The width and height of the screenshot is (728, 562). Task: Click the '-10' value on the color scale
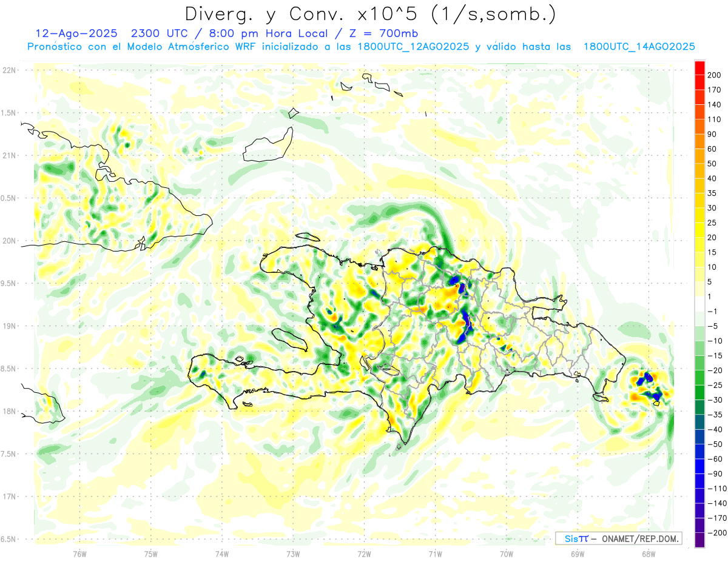[x=714, y=341]
